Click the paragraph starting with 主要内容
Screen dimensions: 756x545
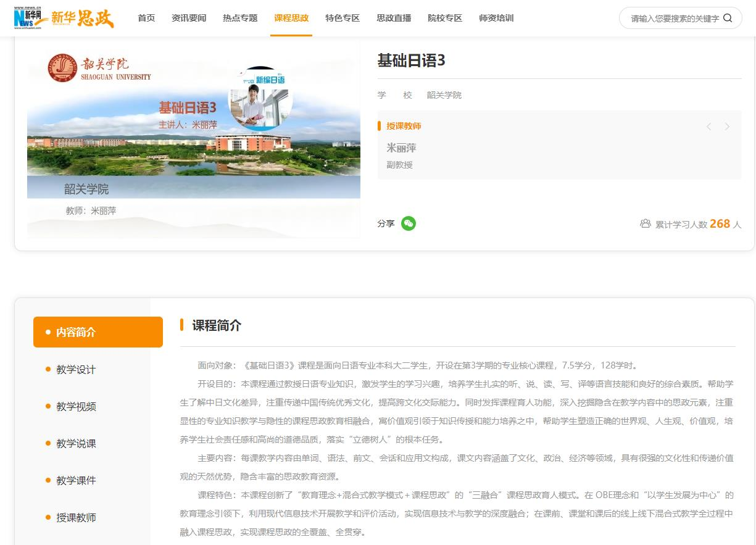click(457, 467)
